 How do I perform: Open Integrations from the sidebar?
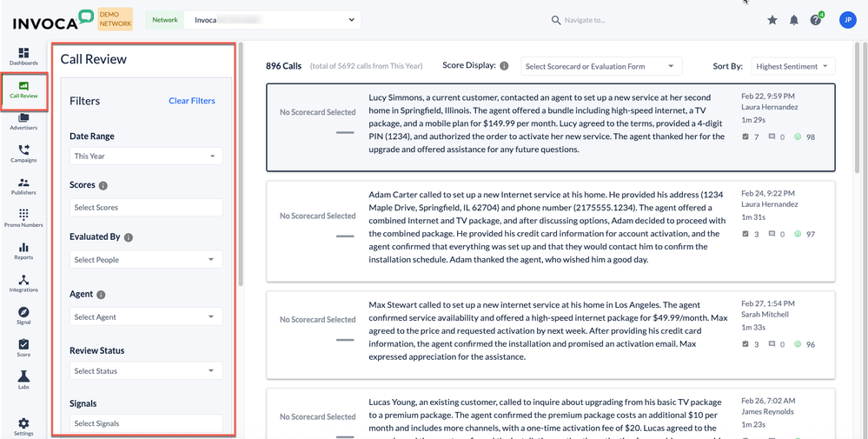pos(23,283)
